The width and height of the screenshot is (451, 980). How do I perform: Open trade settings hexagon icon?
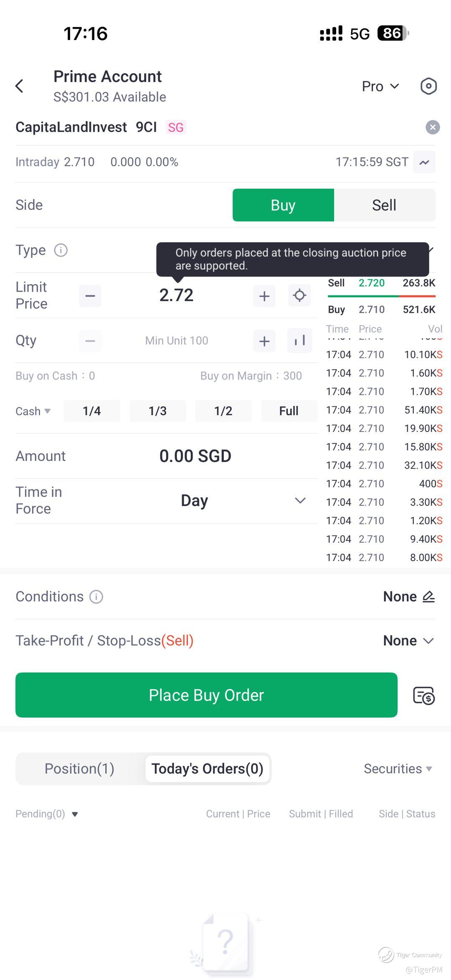coord(428,86)
